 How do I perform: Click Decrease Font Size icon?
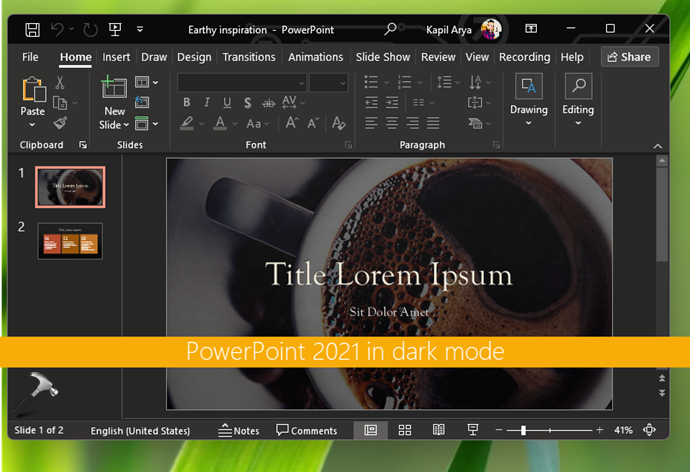click(313, 123)
